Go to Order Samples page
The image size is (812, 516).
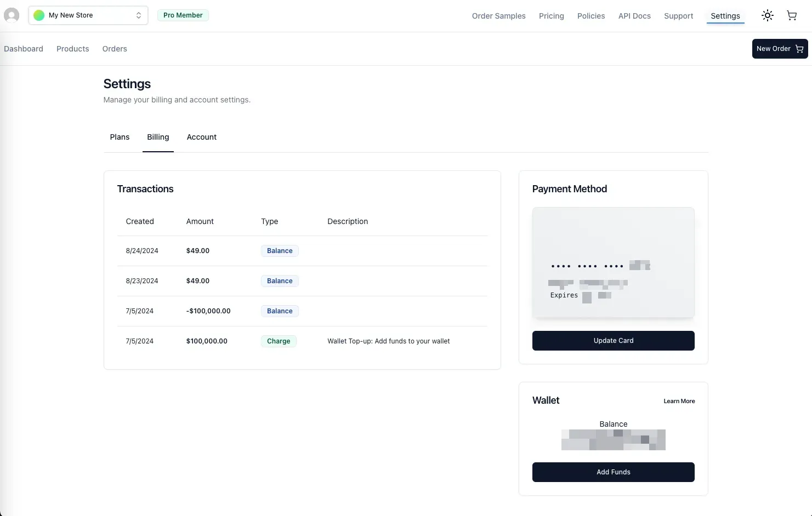(x=498, y=16)
